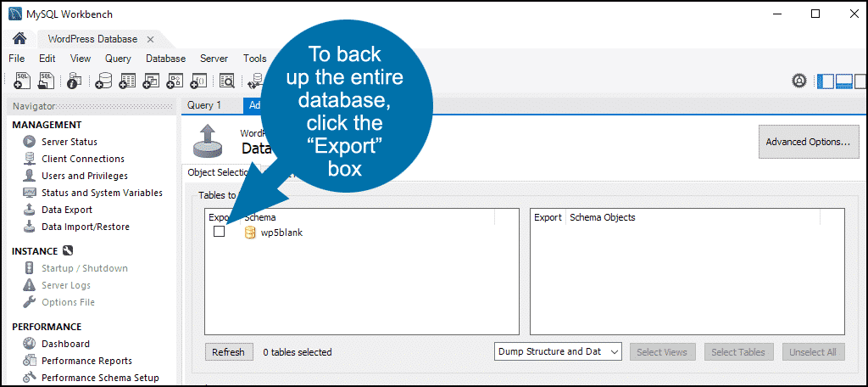Screen dimensions: 868x387
Task: Click the Select Views button
Action: pos(661,352)
